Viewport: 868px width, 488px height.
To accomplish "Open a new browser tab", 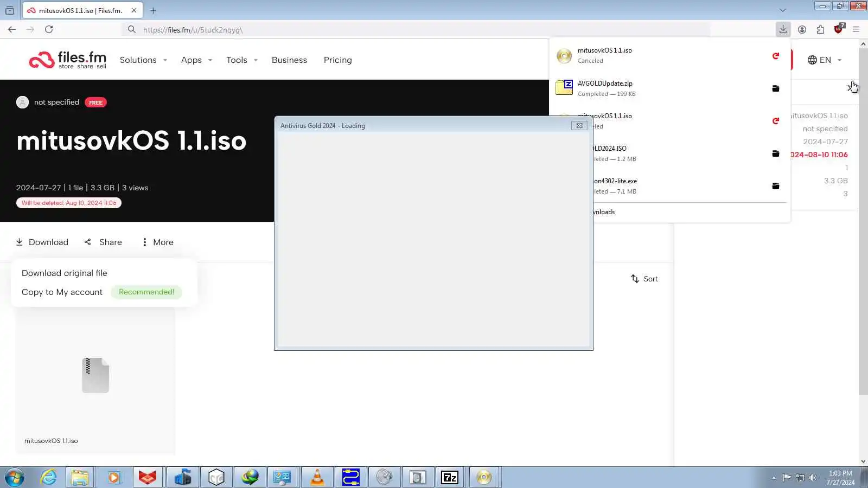I will click(153, 10).
